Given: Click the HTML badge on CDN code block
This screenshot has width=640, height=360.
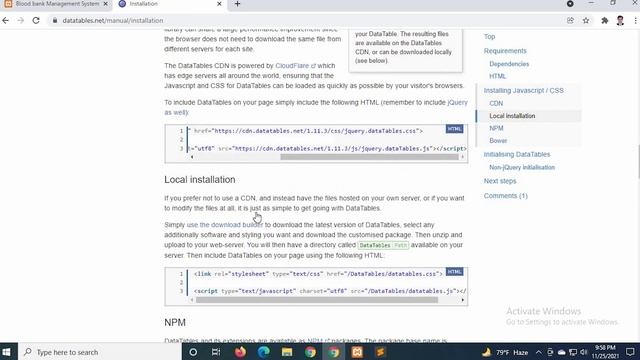Looking at the screenshot, I should coord(454,129).
